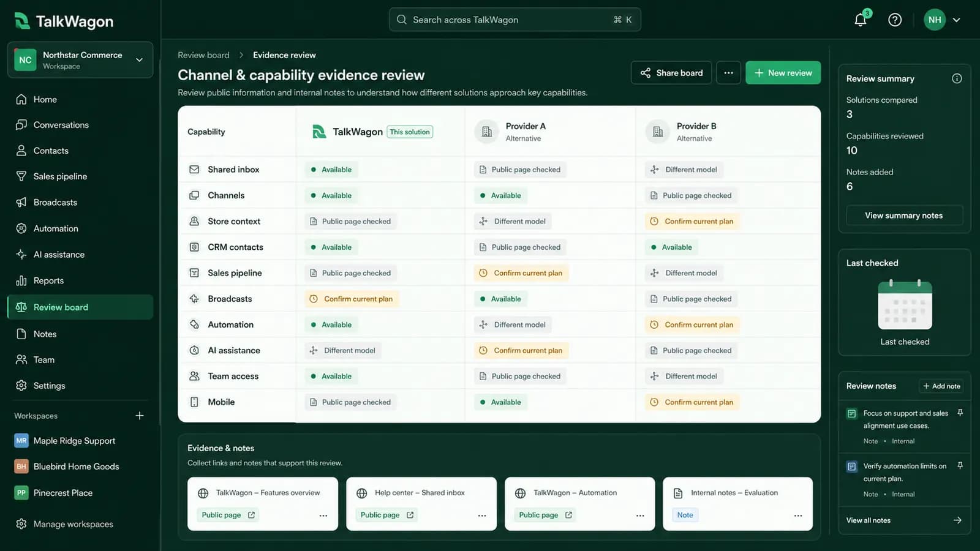The height and width of the screenshot is (551, 980).
Task: Click the Provider B building icon
Action: point(658,132)
